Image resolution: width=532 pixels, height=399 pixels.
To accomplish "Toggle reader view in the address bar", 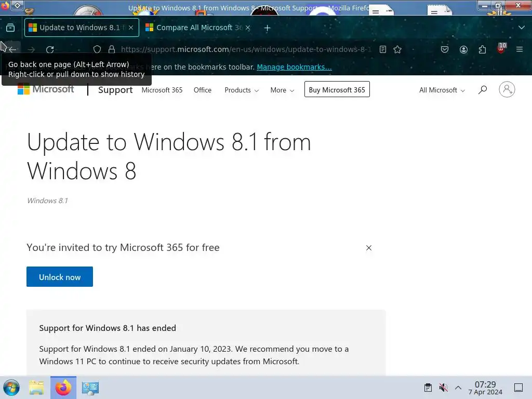I will pos(383,49).
